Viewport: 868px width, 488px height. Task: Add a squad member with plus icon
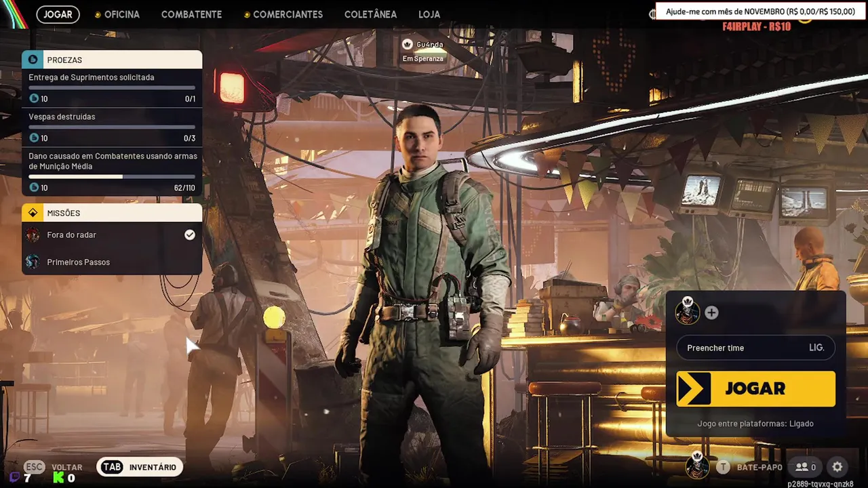point(711,312)
